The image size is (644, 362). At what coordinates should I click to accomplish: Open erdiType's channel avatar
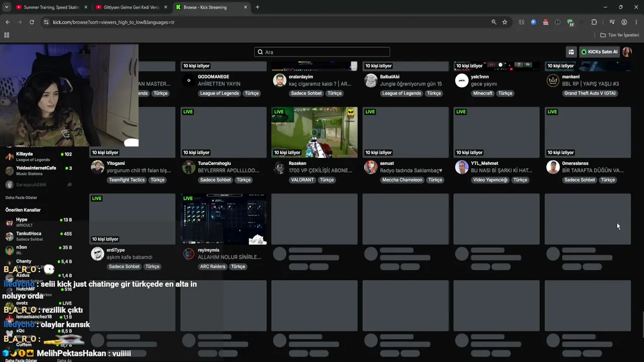click(98, 253)
